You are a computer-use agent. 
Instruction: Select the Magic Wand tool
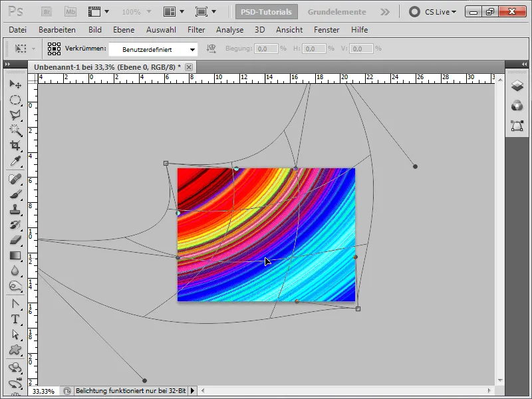pos(15,130)
